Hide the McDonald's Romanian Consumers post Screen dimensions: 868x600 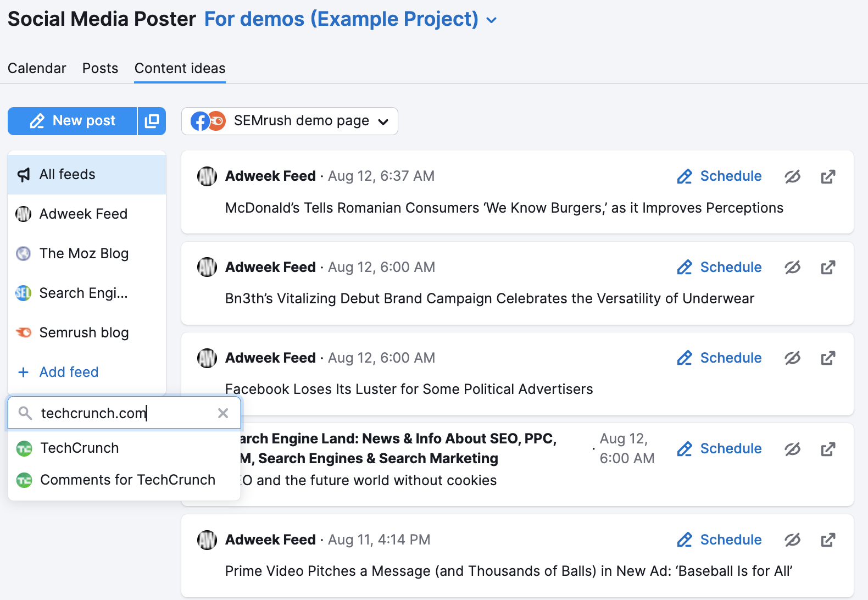pyautogui.click(x=792, y=176)
